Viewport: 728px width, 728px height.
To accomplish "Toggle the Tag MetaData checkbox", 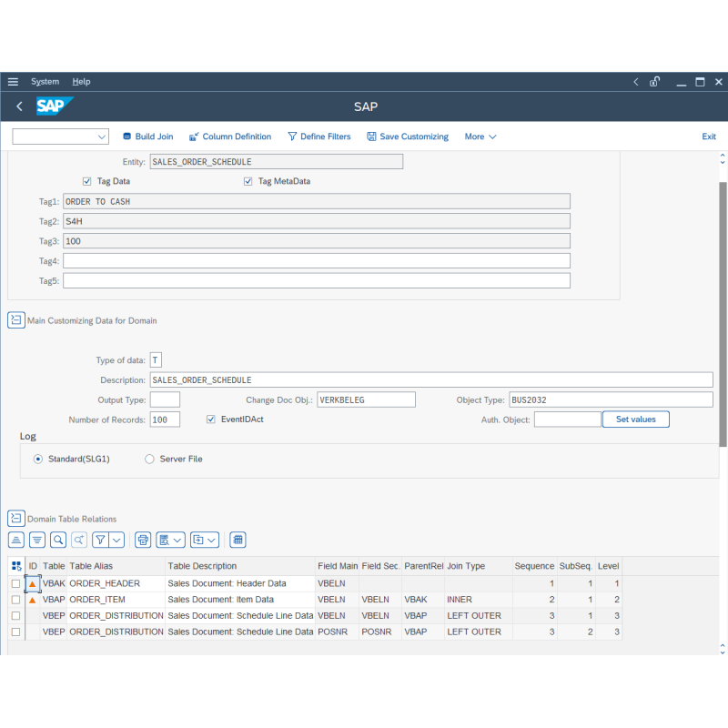I will click(x=248, y=181).
